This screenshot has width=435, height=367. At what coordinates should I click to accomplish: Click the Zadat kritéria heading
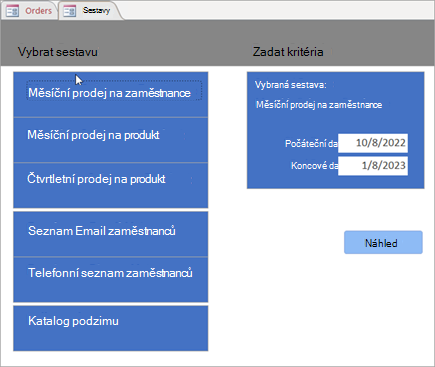coord(288,52)
